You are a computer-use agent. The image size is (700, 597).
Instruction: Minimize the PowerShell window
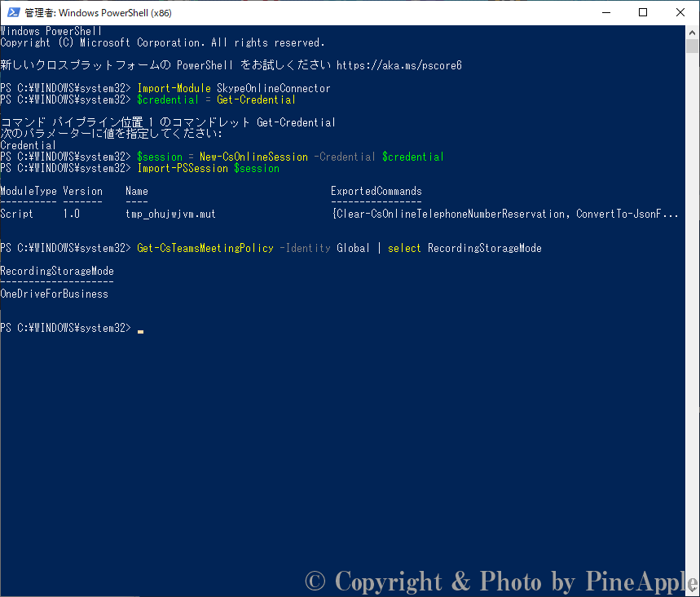coord(605,13)
